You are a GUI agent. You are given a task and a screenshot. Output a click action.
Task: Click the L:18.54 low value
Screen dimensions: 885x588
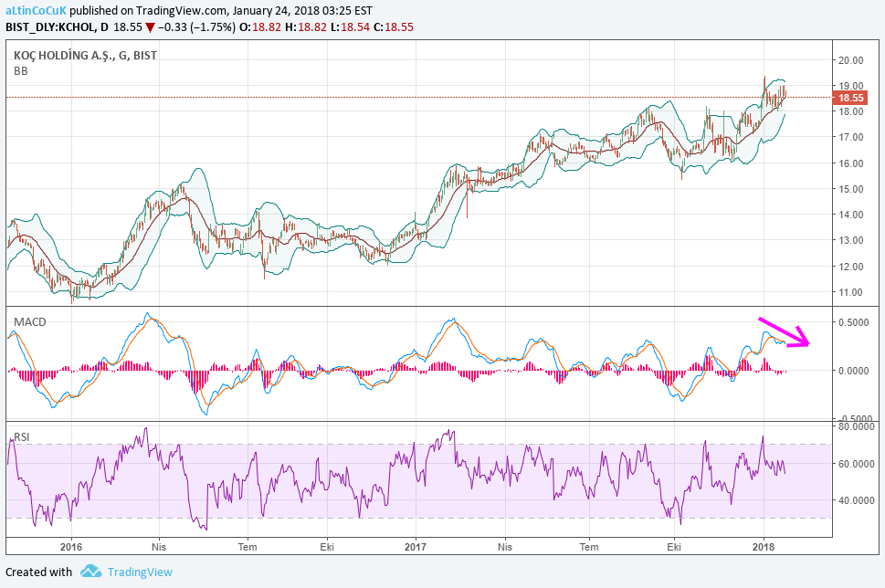pyautogui.click(x=350, y=27)
